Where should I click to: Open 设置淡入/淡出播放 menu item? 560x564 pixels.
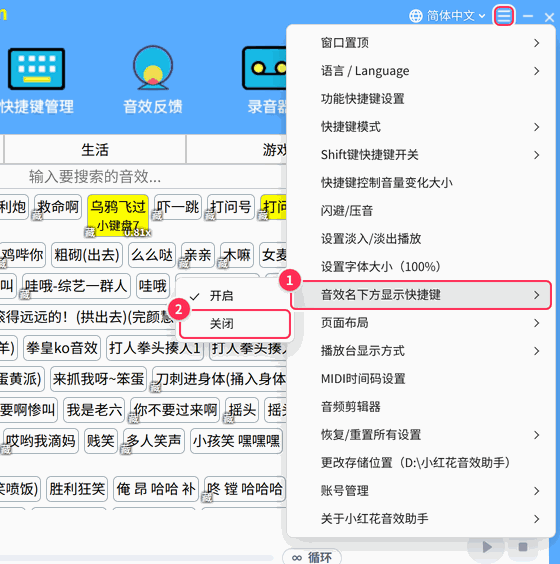click(421, 239)
